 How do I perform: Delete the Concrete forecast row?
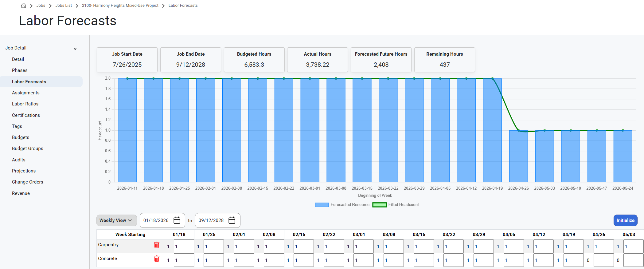(x=157, y=259)
